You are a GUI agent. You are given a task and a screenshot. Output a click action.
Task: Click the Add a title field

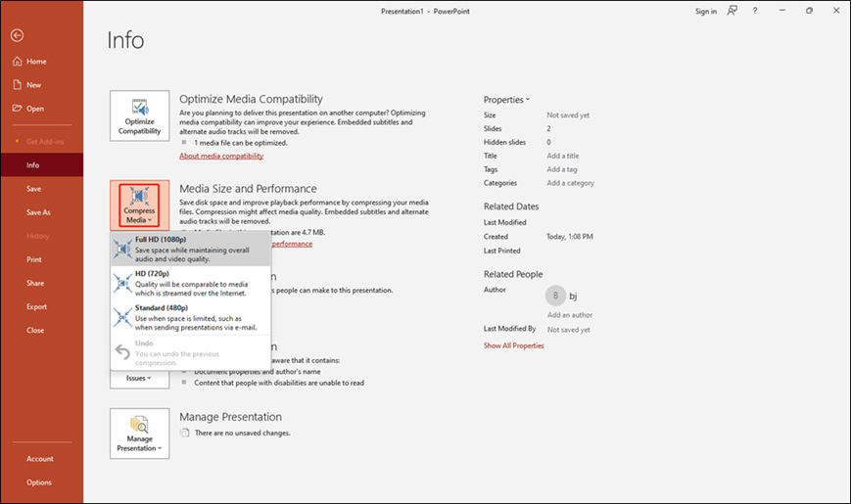pyautogui.click(x=563, y=156)
